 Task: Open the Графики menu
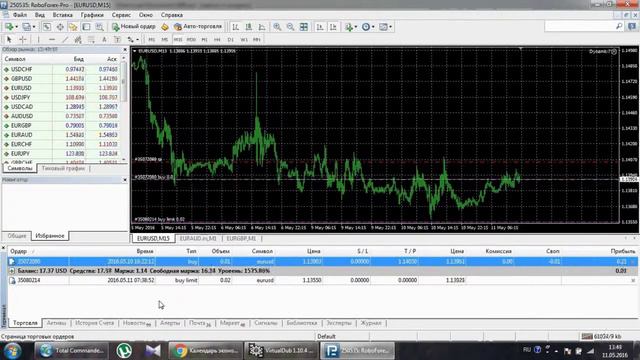point(92,15)
